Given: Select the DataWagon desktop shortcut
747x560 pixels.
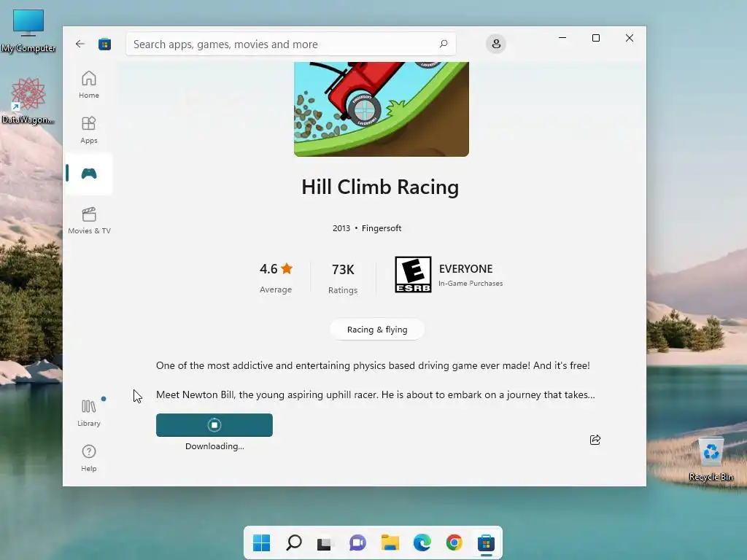Looking at the screenshot, I should click(28, 101).
